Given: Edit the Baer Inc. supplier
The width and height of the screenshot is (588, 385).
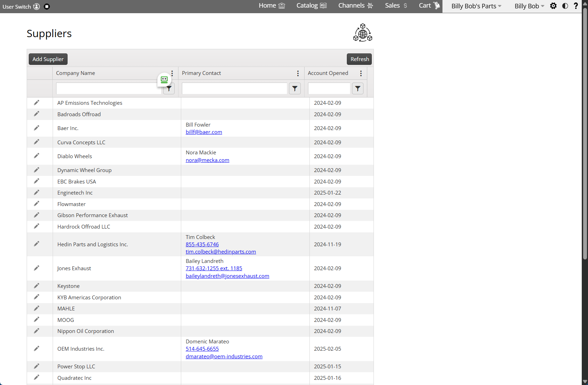Looking at the screenshot, I should tap(36, 128).
